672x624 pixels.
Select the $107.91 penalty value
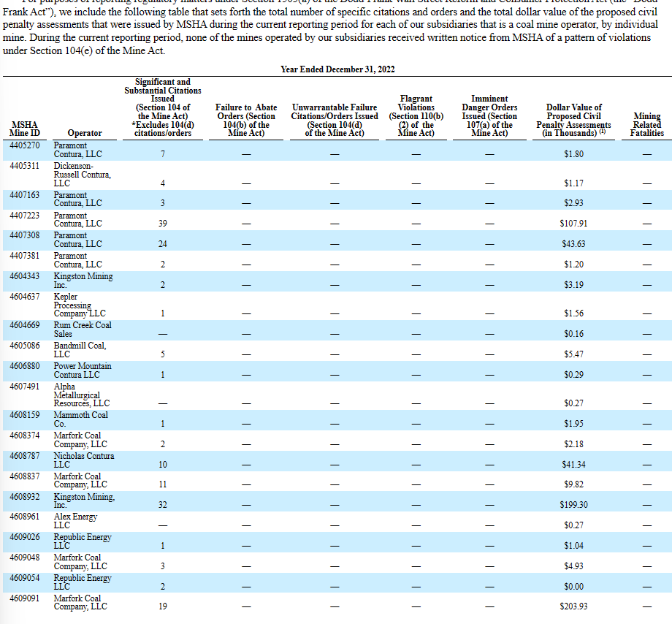tap(573, 224)
